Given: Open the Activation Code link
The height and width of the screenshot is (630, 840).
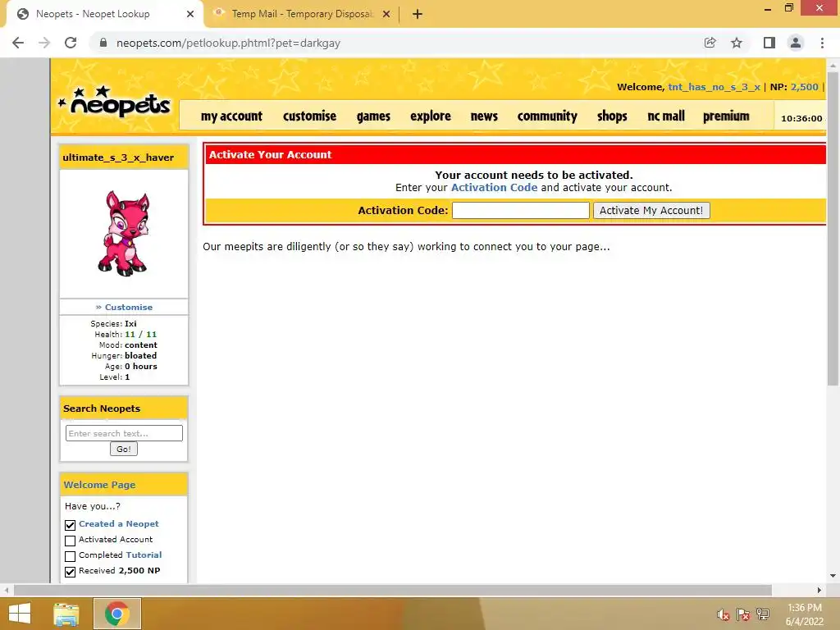Looking at the screenshot, I should click(x=494, y=188).
